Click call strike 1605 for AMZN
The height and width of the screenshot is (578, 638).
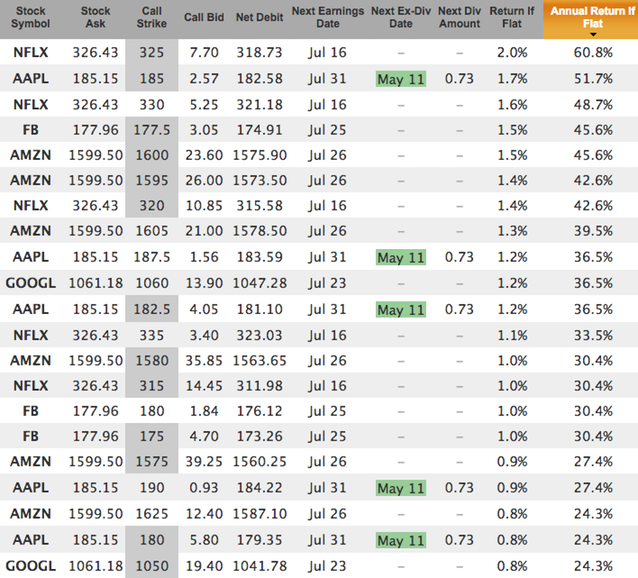(152, 231)
